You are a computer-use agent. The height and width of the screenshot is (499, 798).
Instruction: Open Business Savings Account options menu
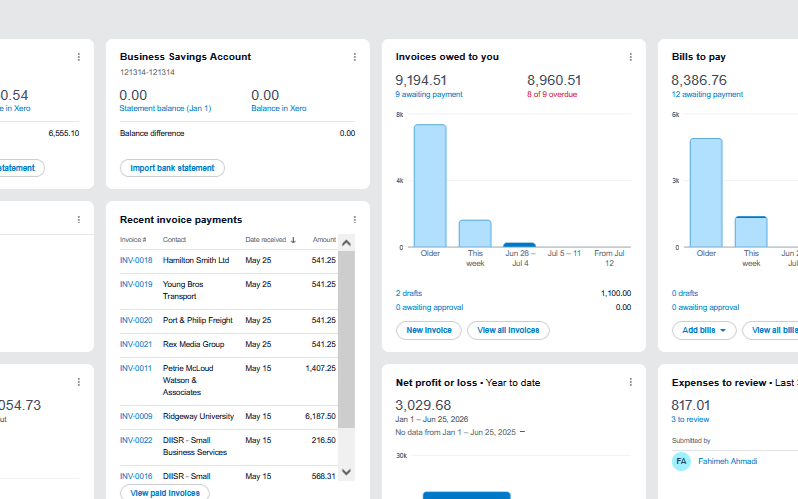point(355,57)
